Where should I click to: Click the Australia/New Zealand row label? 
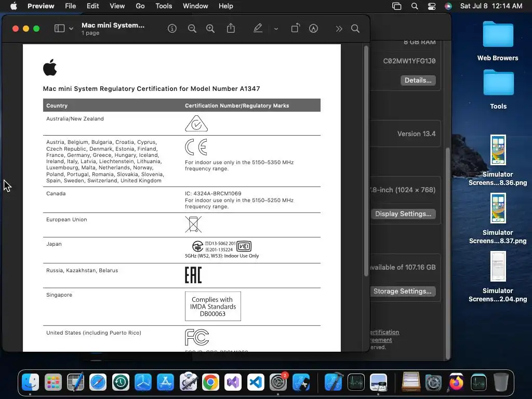tap(75, 119)
